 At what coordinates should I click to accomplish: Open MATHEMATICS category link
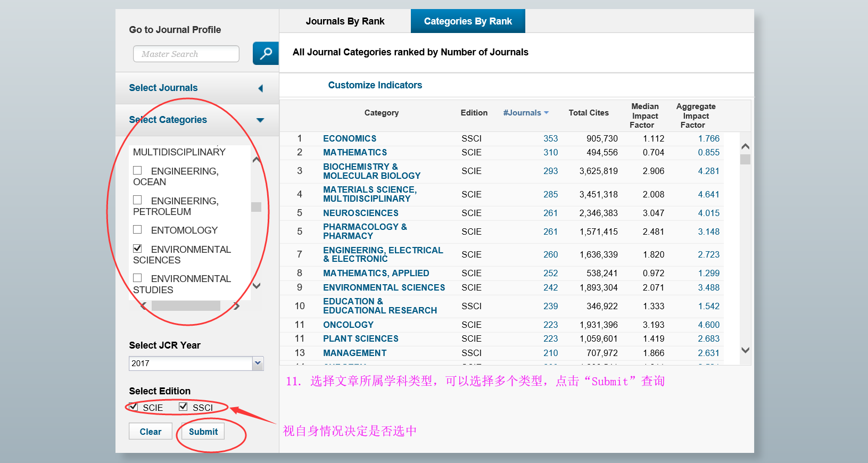point(355,152)
